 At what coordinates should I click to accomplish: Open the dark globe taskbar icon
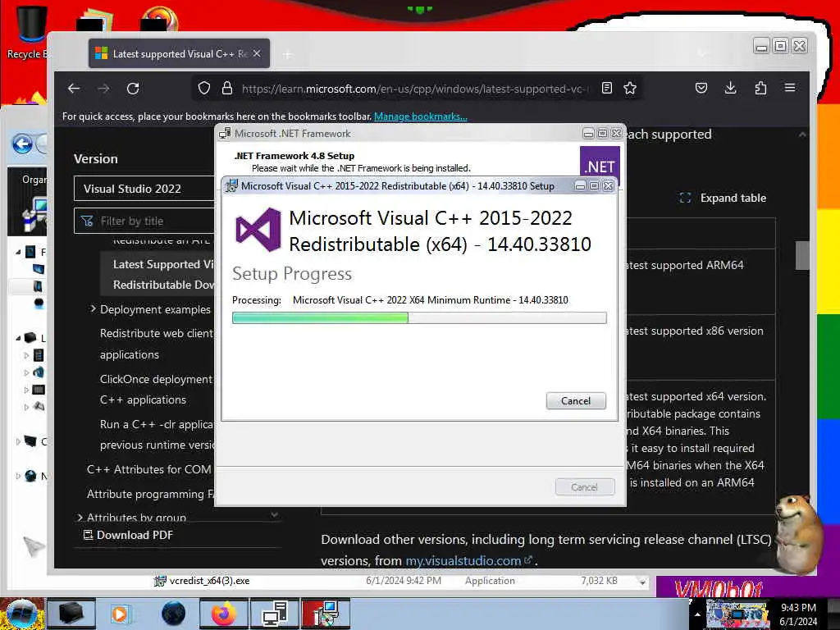tap(173, 614)
